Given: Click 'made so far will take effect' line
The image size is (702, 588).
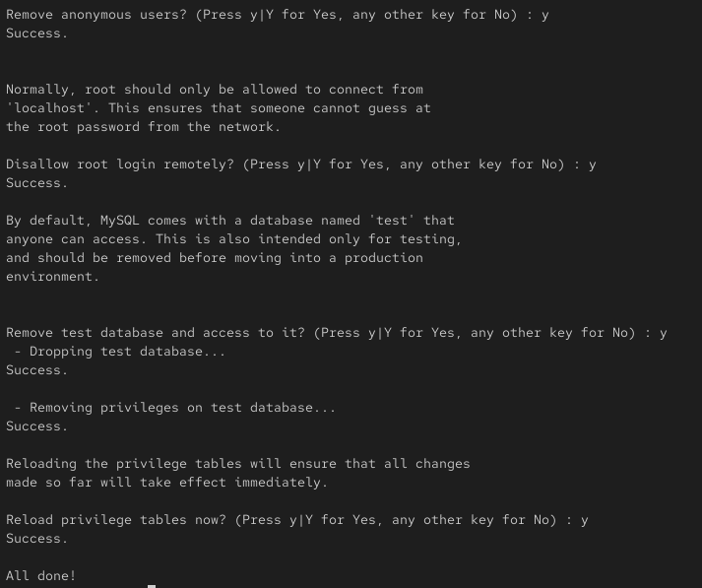Looking at the screenshot, I should 167,483.
